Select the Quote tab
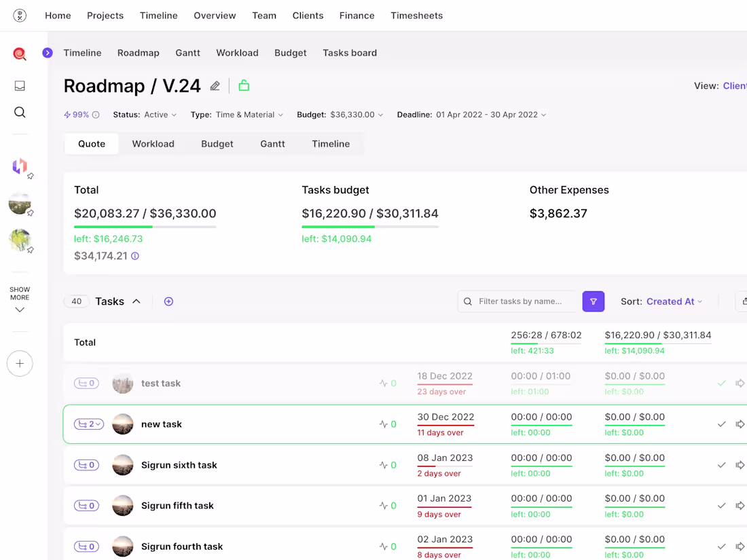Screen dimensions: 747x560 click(x=92, y=144)
